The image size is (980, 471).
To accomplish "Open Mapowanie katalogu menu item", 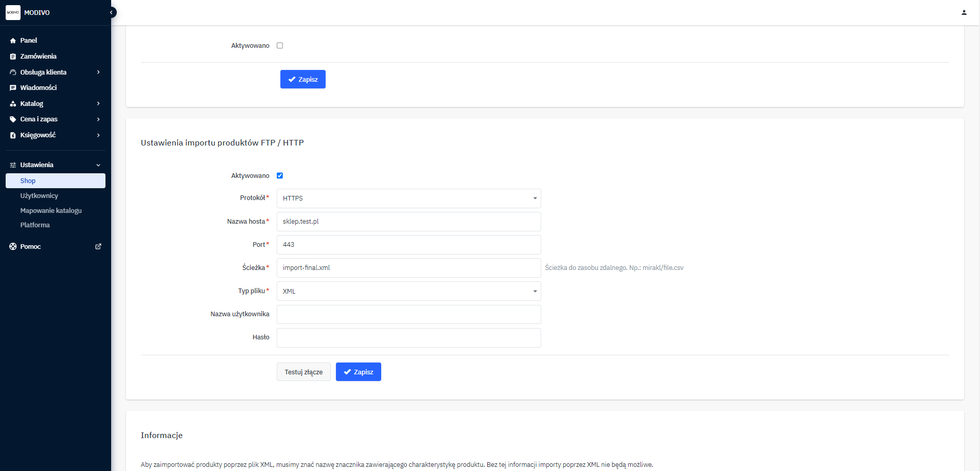I will pyautogui.click(x=51, y=211).
